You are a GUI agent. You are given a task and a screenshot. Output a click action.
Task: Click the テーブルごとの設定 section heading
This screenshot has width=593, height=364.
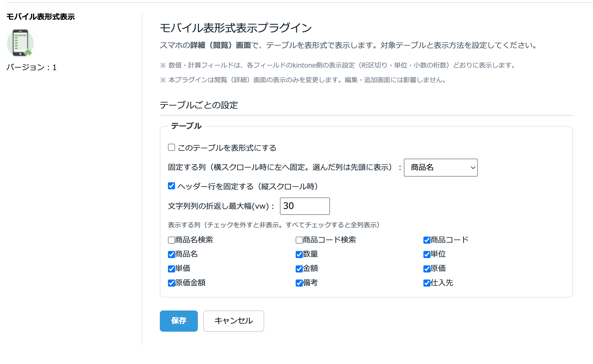pos(199,105)
